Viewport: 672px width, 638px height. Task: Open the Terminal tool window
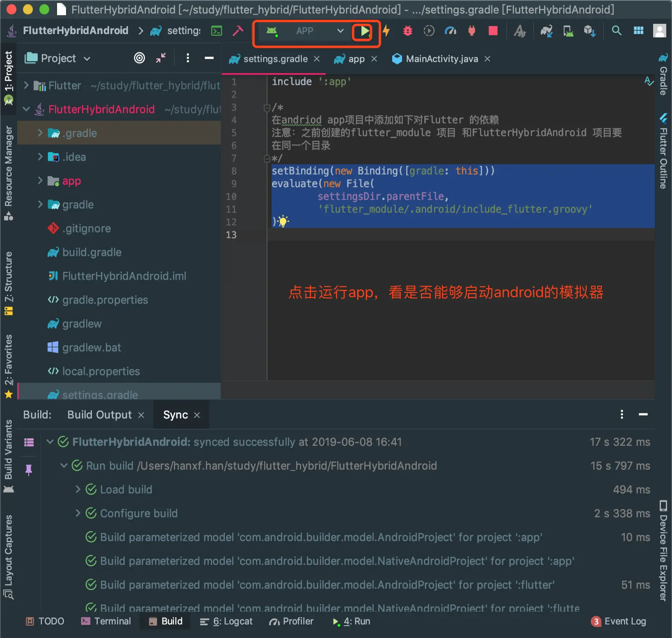tap(106, 621)
